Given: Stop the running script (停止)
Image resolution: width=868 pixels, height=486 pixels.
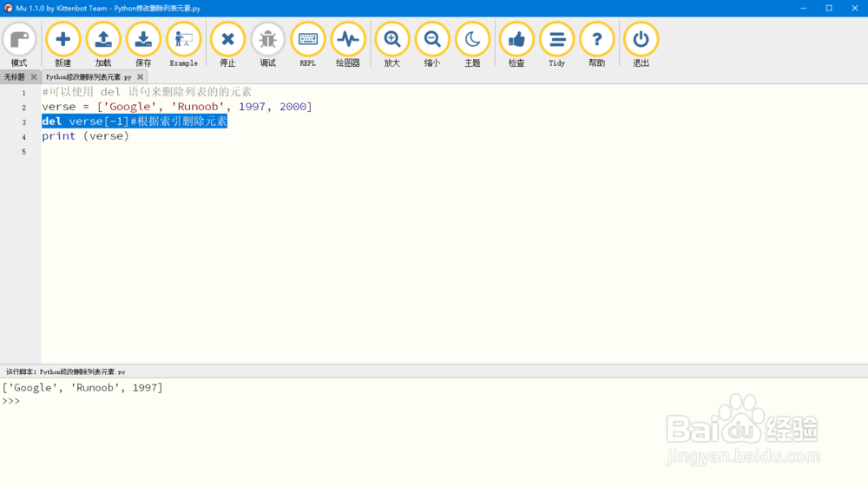Looking at the screenshot, I should coord(227,45).
